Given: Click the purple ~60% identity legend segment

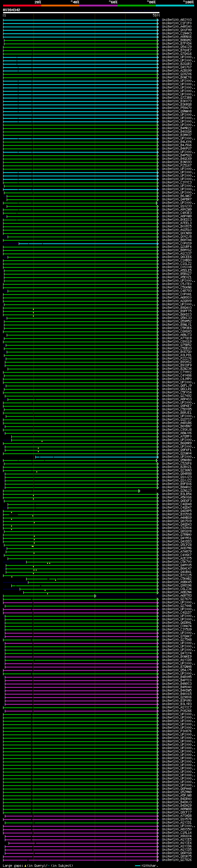Looking at the screenshot, I should [x=99, y=6].
